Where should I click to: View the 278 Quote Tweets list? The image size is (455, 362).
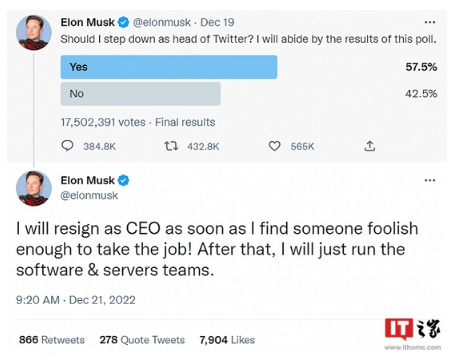[x=142, y=340]
